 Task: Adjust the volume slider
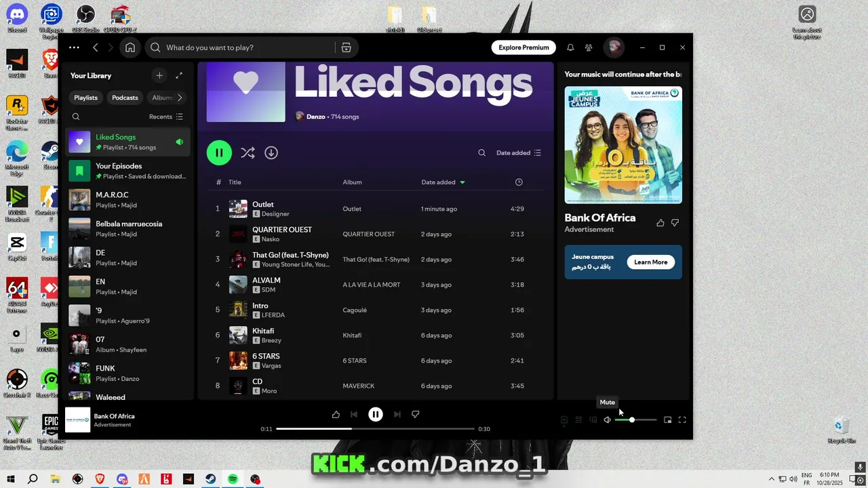635,420
